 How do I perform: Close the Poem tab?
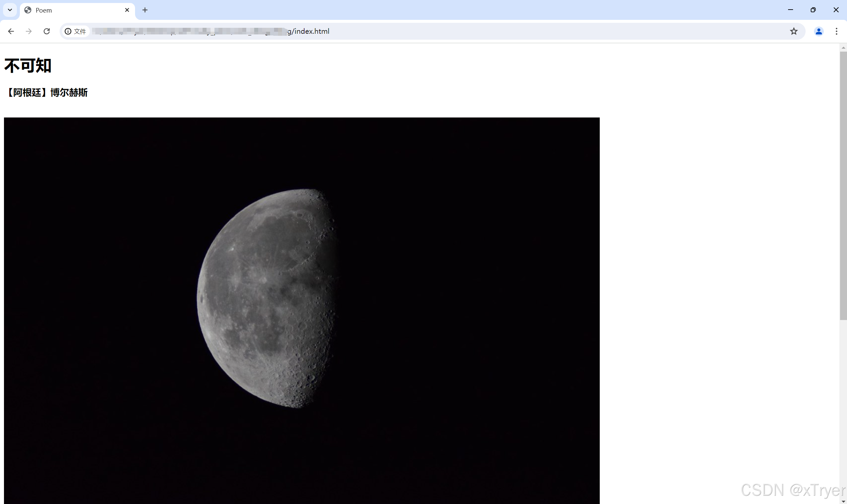pyautogui.click(x=127, y=10)
